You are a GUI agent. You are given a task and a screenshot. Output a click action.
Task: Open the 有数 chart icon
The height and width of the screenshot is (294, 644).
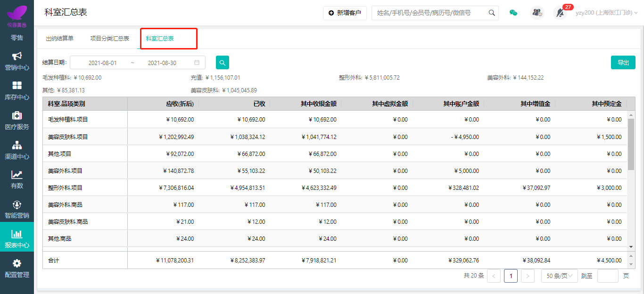[x=17, y=174]
